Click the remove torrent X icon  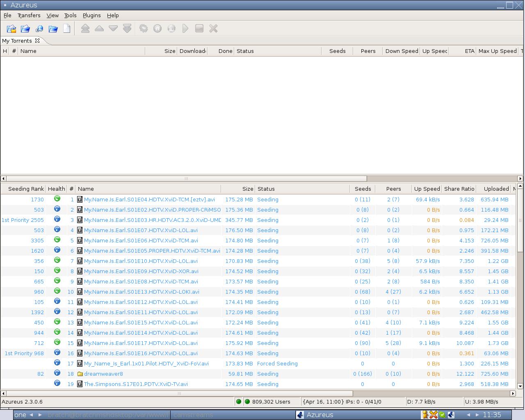coord(213,29)
